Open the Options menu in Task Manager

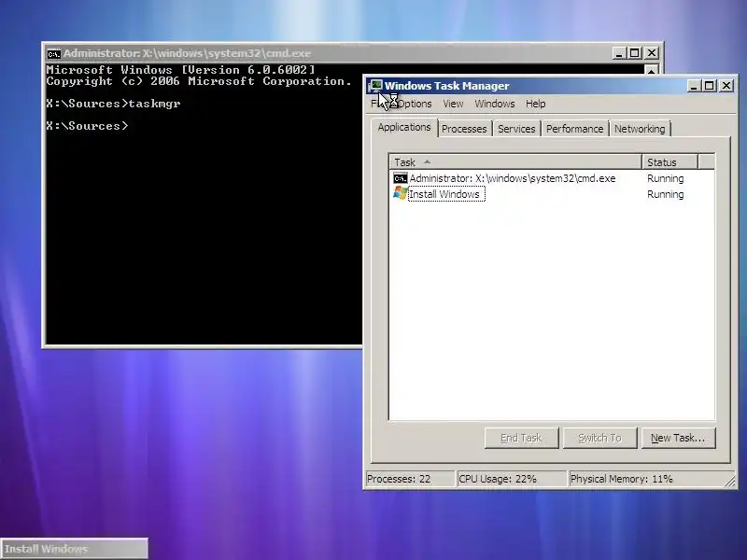click(415, 104)
